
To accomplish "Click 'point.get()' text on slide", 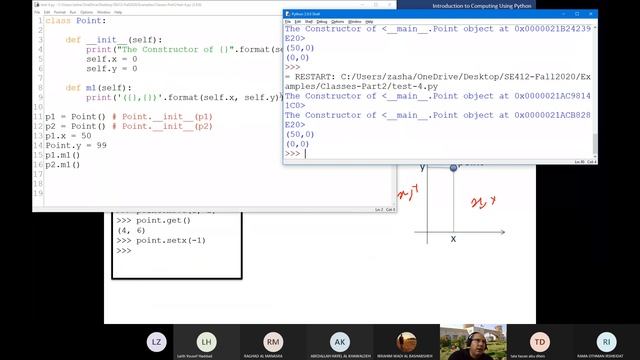I will [163, 220].
